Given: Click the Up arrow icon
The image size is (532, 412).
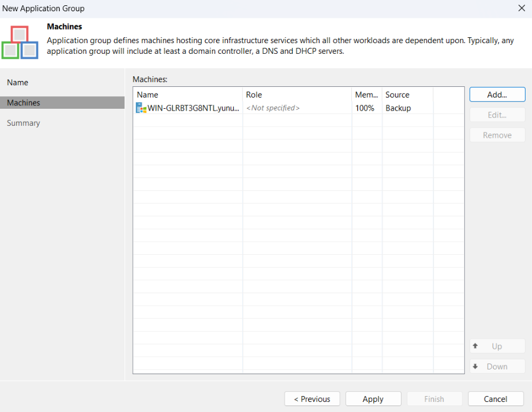Looking at the screenshot, I should (x=475, y=346).
